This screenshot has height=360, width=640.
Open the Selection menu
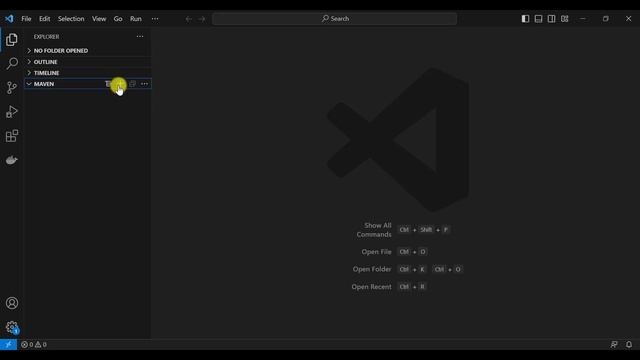[71, 19]
